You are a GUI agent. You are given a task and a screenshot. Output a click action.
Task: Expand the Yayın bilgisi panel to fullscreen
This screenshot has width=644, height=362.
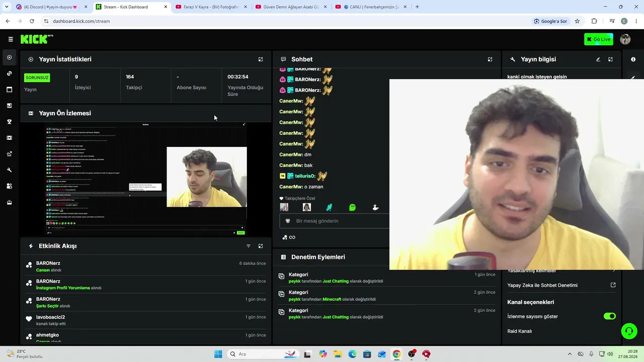(610, 59)
